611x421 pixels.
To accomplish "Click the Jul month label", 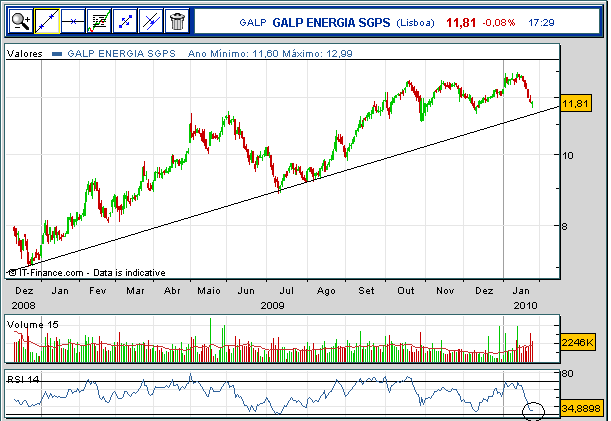I will (x=286, y=291).
